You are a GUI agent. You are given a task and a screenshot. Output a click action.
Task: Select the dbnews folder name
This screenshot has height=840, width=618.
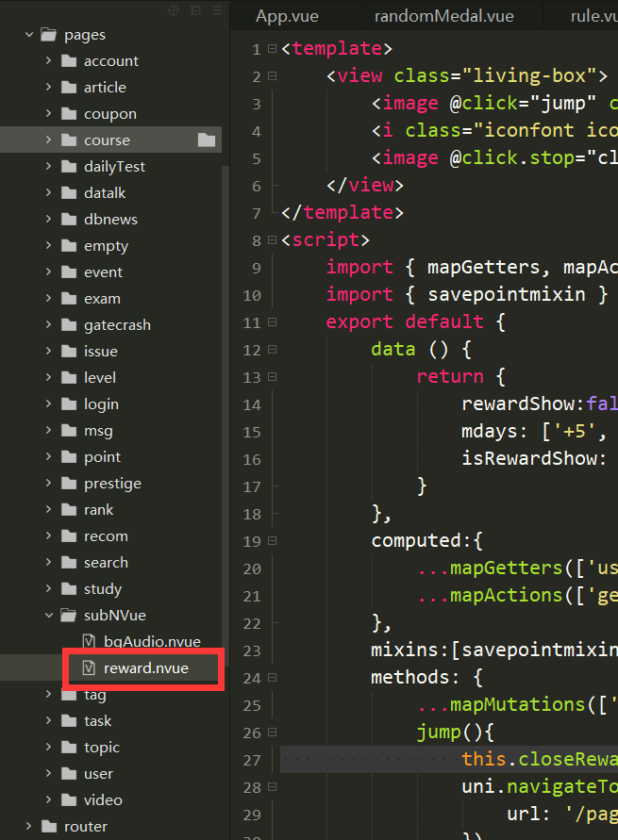(110, 219)
